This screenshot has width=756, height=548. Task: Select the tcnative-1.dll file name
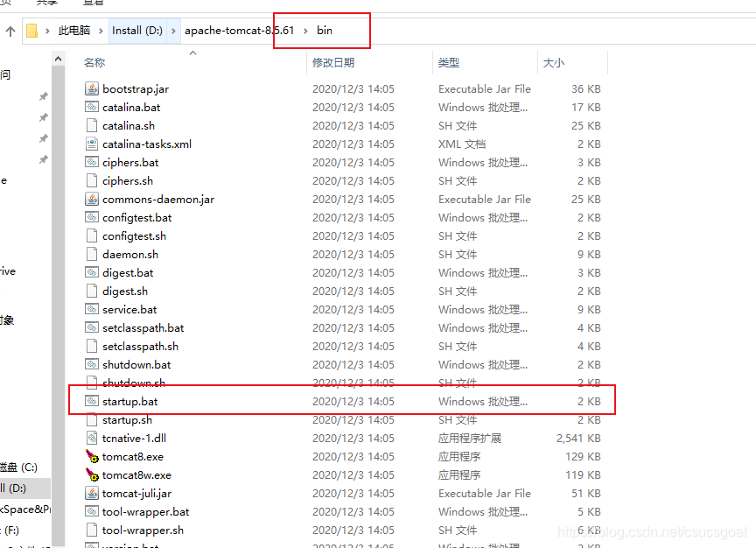click(x=134, y=438)
